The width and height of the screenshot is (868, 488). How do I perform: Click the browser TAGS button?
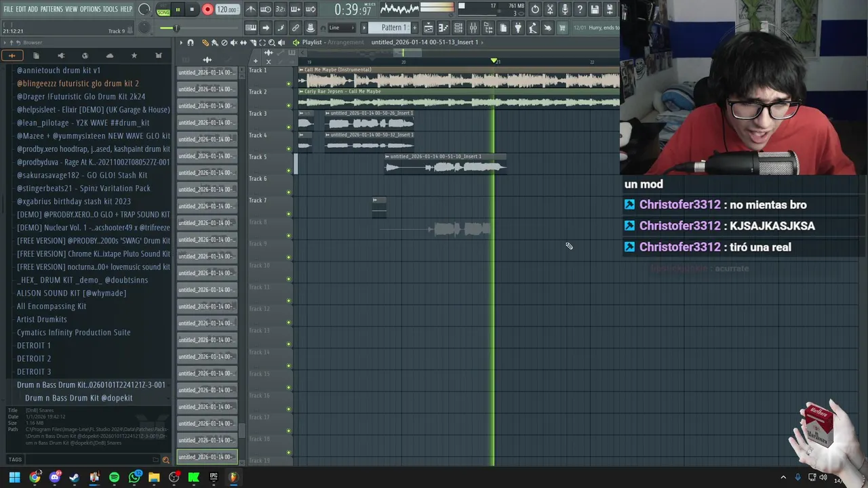click(x=15, y=460)
